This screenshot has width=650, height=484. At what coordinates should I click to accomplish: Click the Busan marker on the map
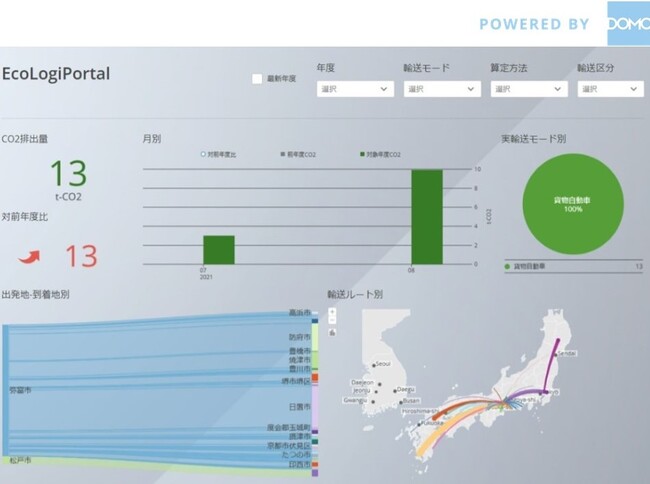click(x=401, y=402)
